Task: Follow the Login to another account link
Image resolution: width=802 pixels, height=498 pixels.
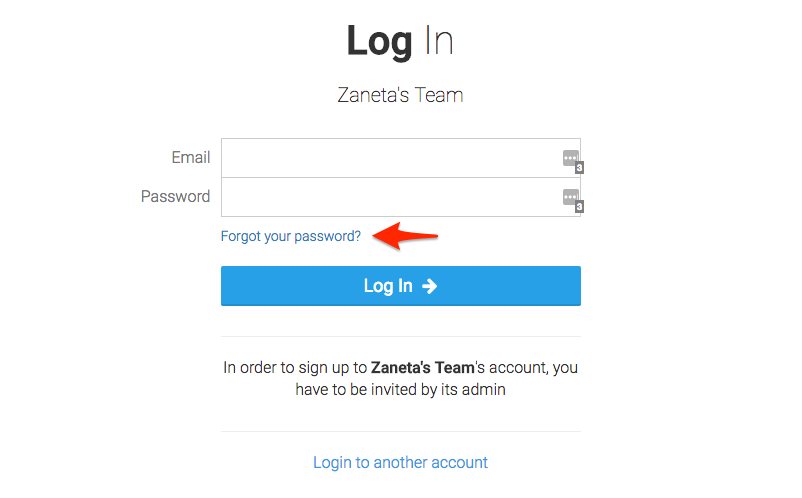Action: tap(400, 462)
